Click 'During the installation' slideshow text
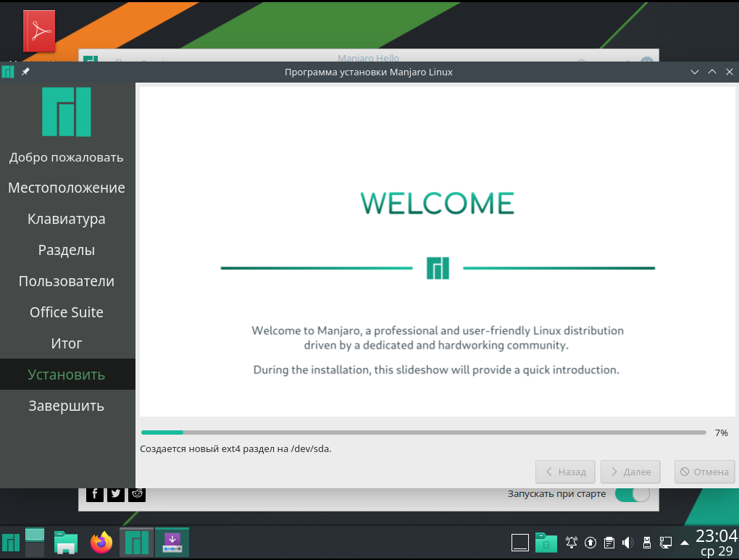Screen dimensions: 739x560 436,369
